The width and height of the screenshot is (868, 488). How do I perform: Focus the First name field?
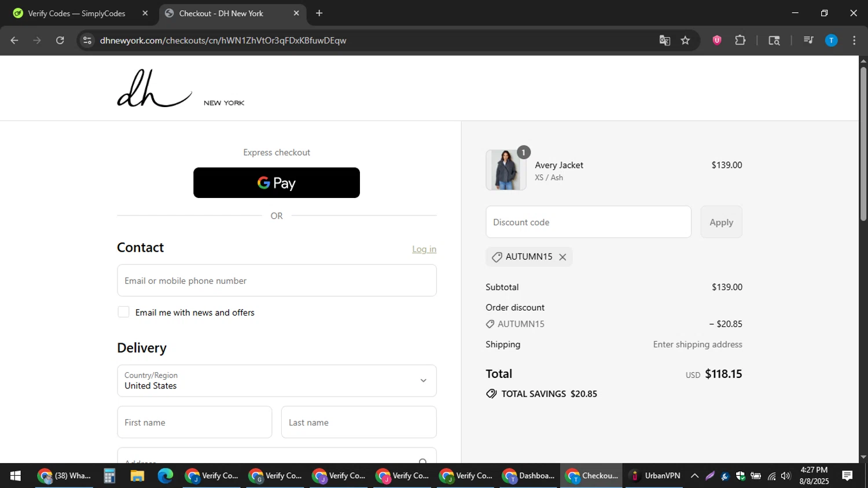coord(194,422)
